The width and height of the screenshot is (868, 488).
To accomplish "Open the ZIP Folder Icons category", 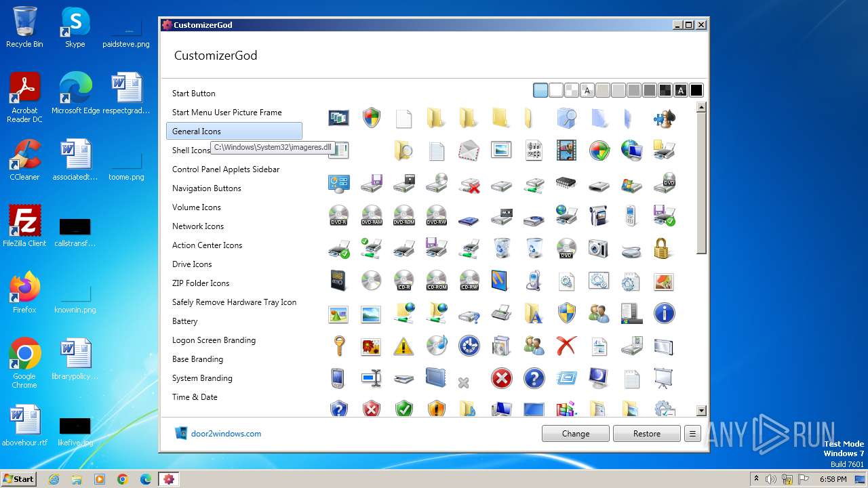I will coord(201,283).
